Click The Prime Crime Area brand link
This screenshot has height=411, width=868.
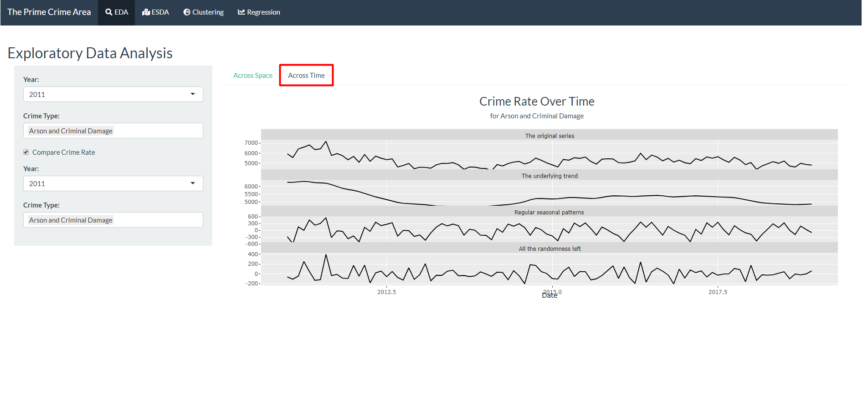point(49,12)
